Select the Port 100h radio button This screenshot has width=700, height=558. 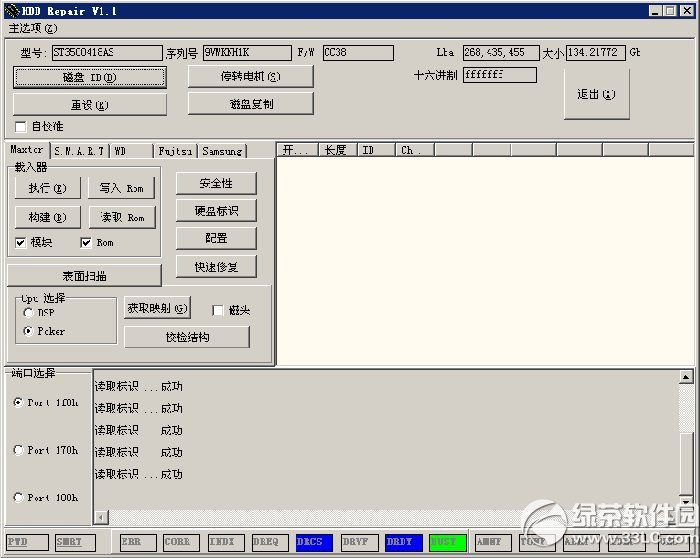pyautogui.click(x=18, y=497)
